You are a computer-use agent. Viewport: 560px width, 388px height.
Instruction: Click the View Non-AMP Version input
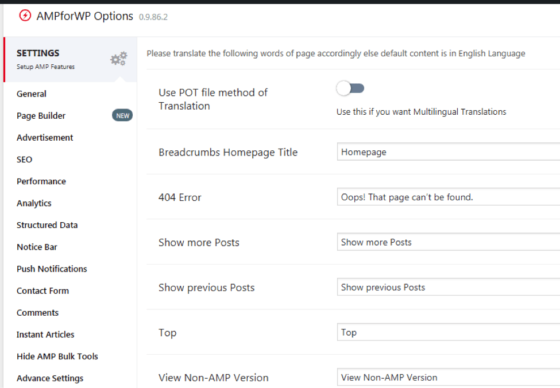pos(449,377)
